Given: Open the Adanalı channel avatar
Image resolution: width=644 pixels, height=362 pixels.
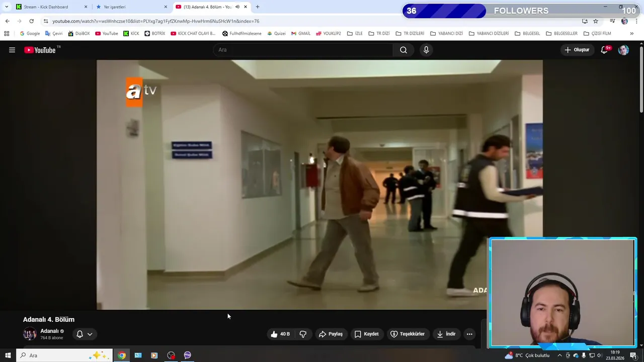Looking at the screenshot, I should pos(30,334).
